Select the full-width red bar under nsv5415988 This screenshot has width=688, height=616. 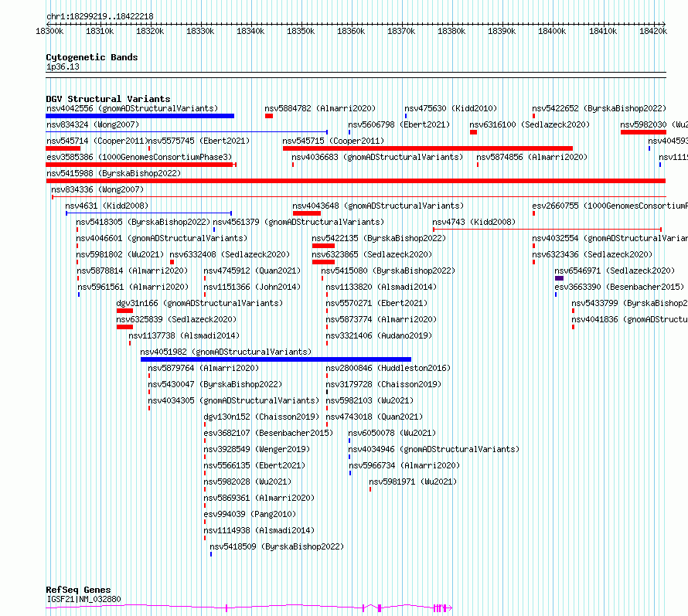(x=356, y=181)
